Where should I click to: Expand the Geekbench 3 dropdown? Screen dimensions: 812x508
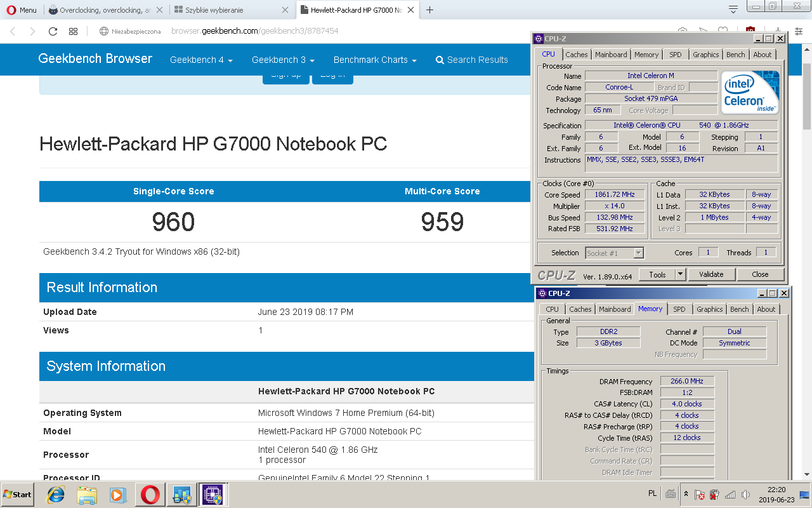(283, 60)
